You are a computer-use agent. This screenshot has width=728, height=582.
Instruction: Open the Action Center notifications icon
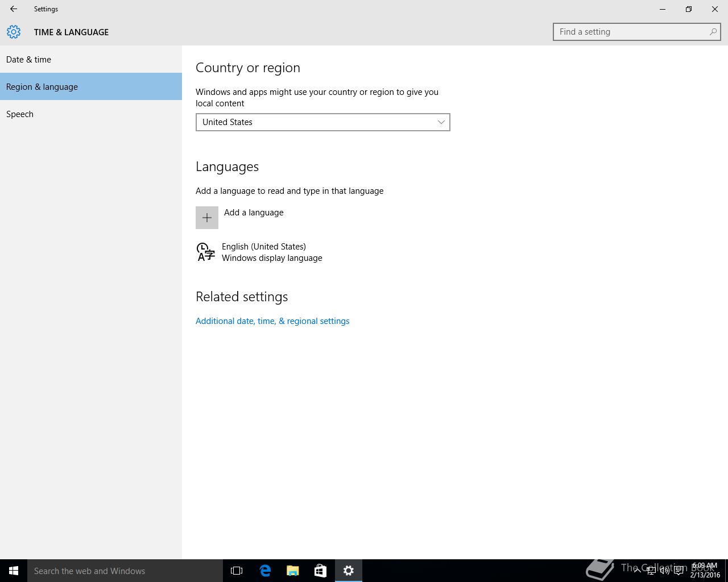pyautogui.click(x=679, y=571)
